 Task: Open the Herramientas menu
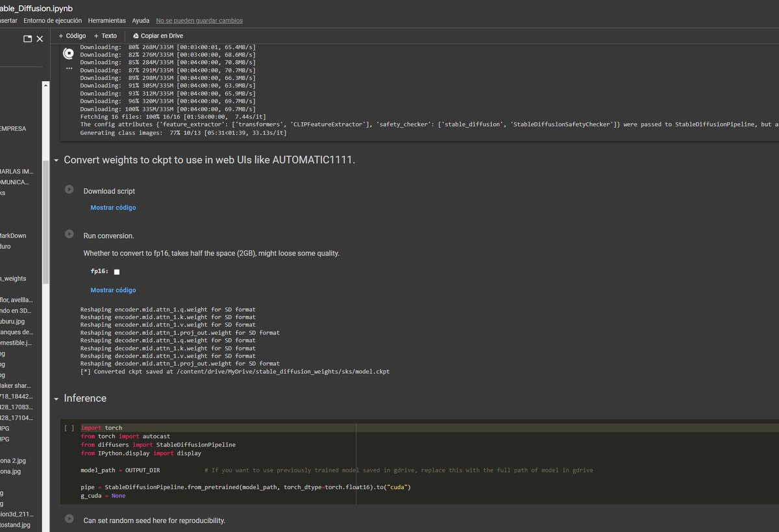tap(107, 21)
